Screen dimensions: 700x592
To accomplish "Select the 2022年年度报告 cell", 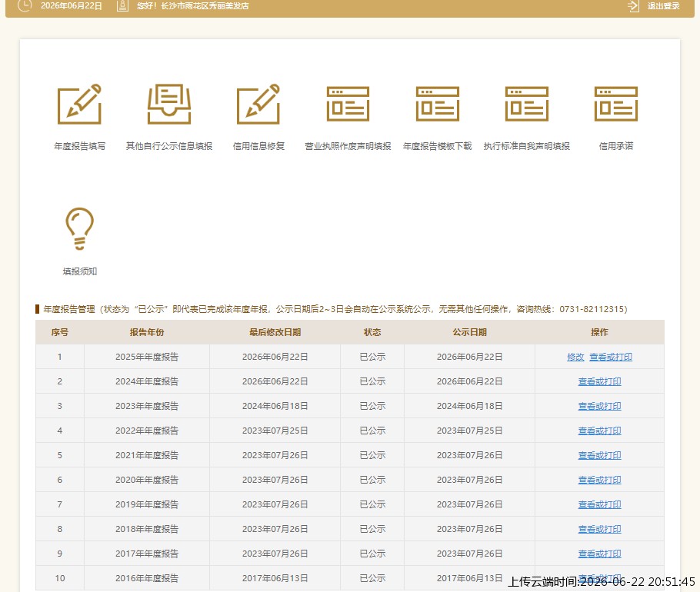I will (147, 431).
